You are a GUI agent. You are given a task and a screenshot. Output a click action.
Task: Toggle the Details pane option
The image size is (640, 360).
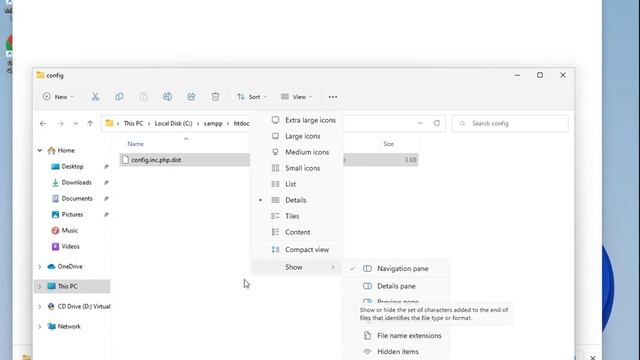pos(395,286)
